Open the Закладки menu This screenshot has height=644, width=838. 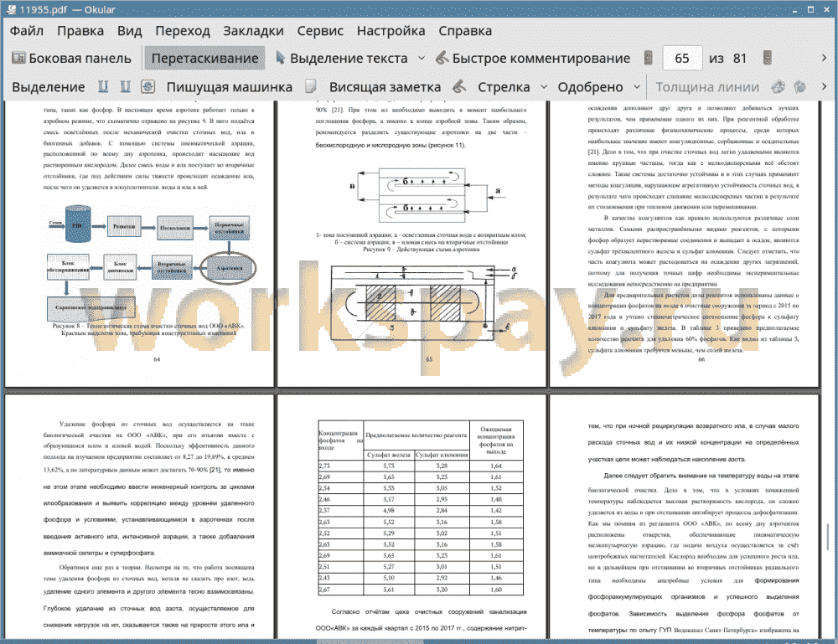[x=254, y=31]
